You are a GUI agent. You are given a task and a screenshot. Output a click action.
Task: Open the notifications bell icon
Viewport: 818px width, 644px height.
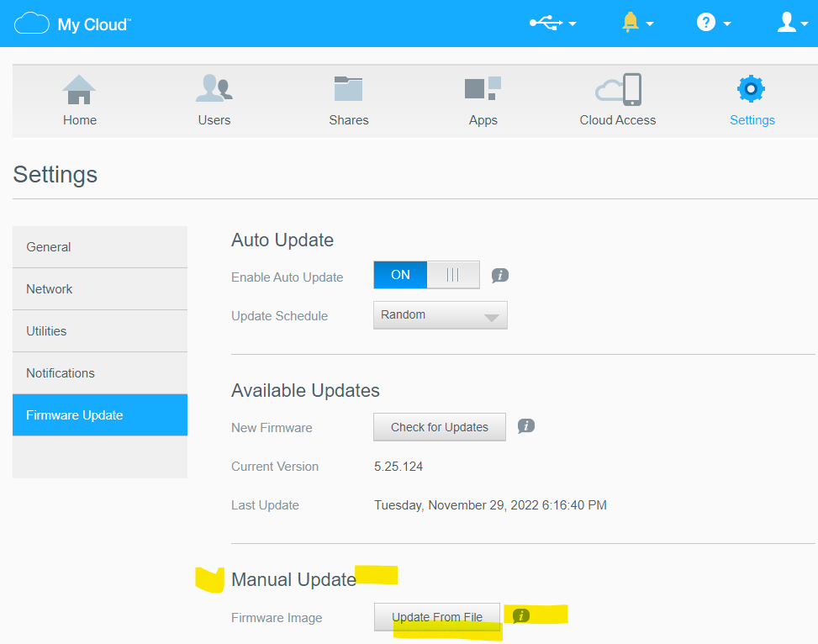(x=631, y=23)
